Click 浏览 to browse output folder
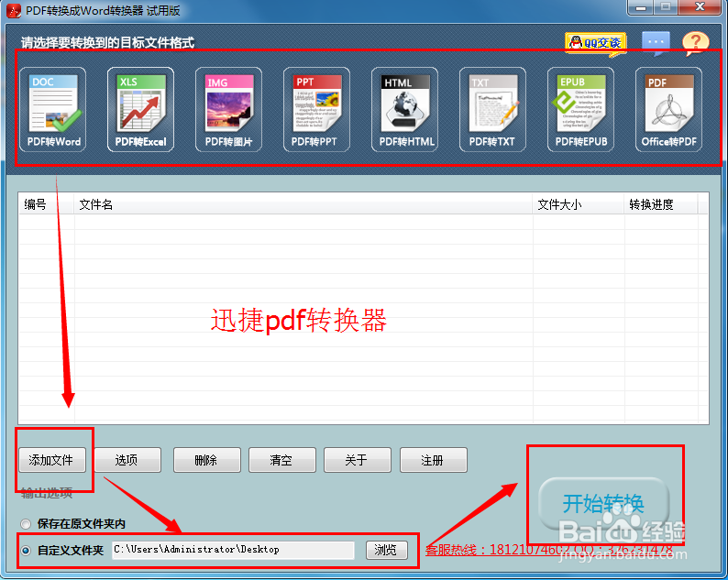 [x=387, y=550]
